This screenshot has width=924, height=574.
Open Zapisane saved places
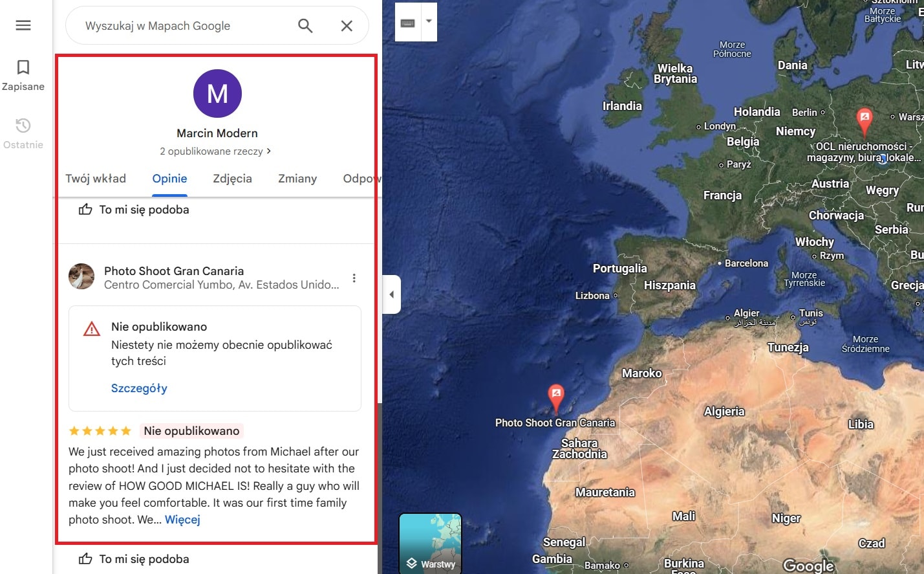click(x=23, y=76)
